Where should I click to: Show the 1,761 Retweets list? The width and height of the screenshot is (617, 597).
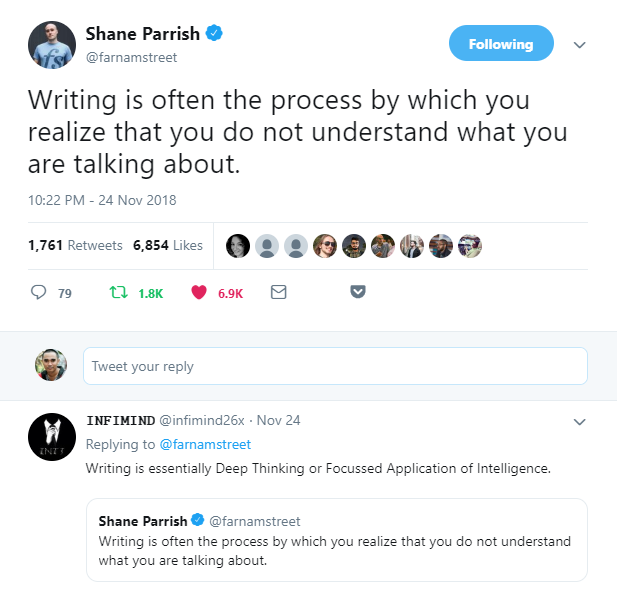coord(75,245)
